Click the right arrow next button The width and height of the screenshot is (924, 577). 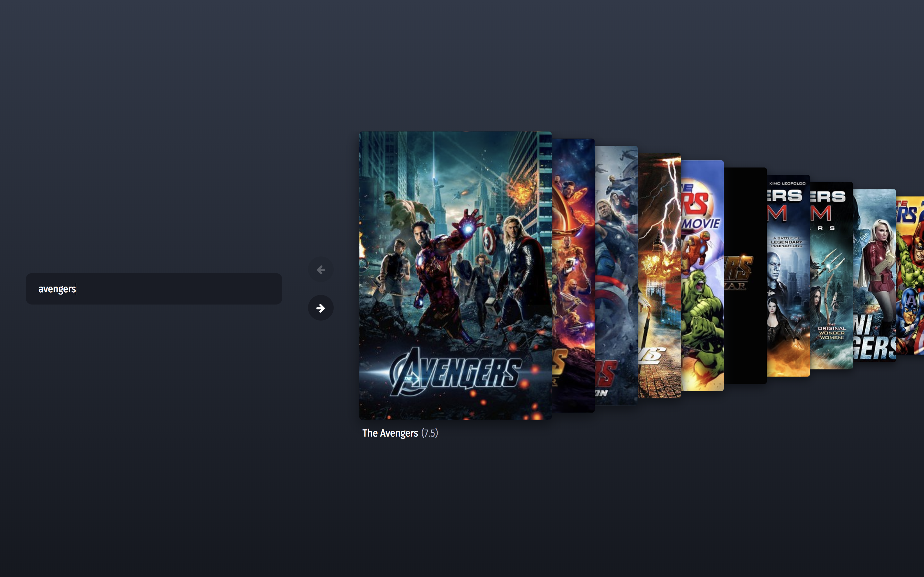point(320,308)
